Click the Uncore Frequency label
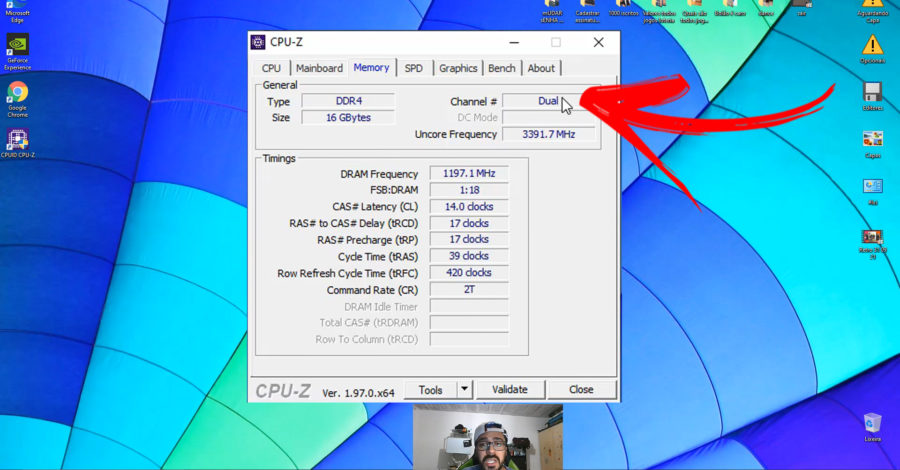Image resolution: width=900 pixels, height=470 pixels. coord(456,134)
